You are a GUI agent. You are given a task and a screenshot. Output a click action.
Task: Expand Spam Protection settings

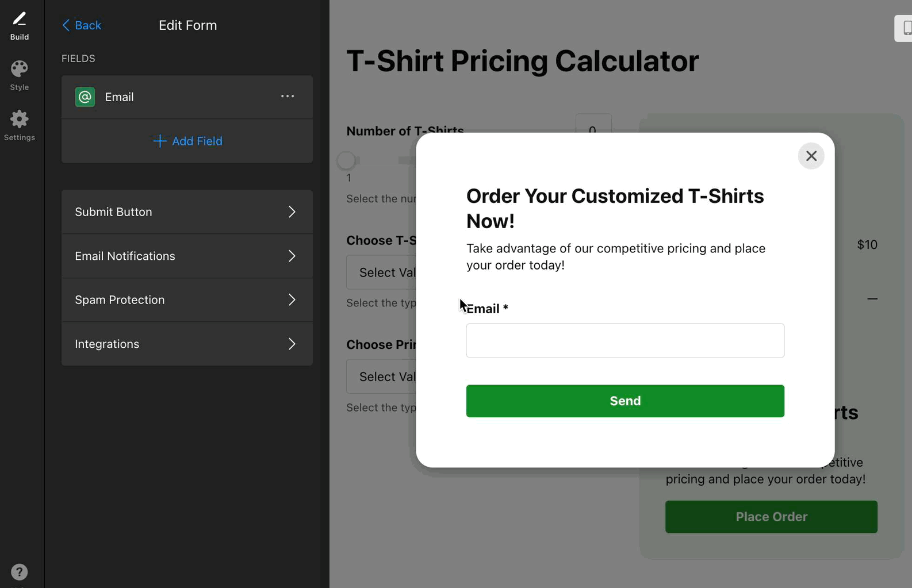187,300
